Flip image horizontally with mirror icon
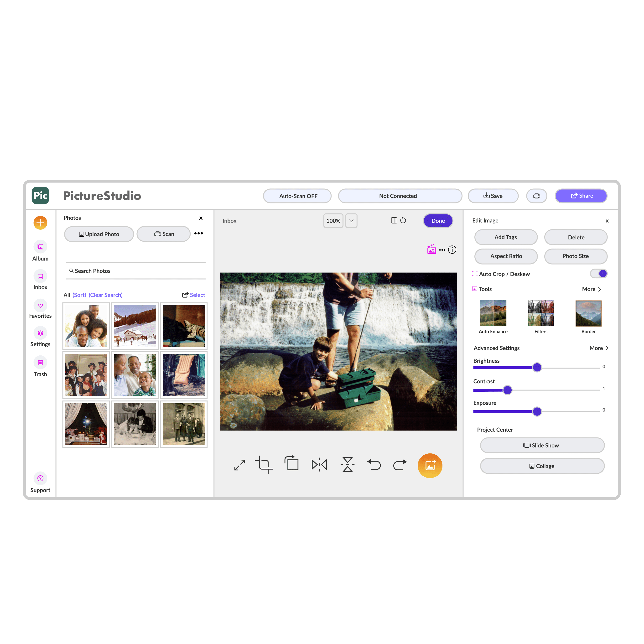Viewport: 644px width, 644px height. coord(319,465)
